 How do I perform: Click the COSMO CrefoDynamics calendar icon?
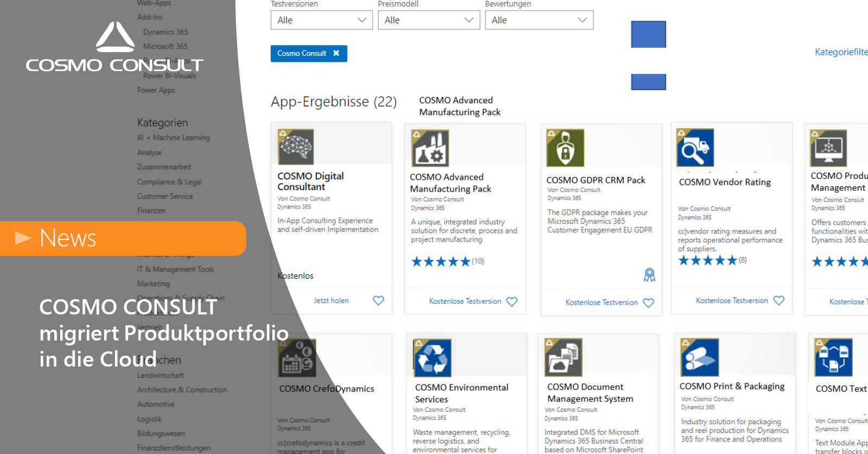tap(297, 358)
